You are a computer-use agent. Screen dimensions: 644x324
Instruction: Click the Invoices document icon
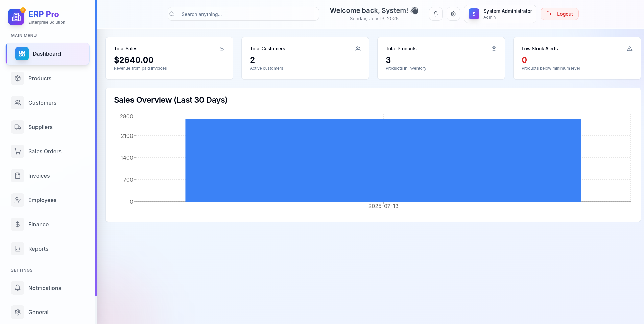pos(18,176)
